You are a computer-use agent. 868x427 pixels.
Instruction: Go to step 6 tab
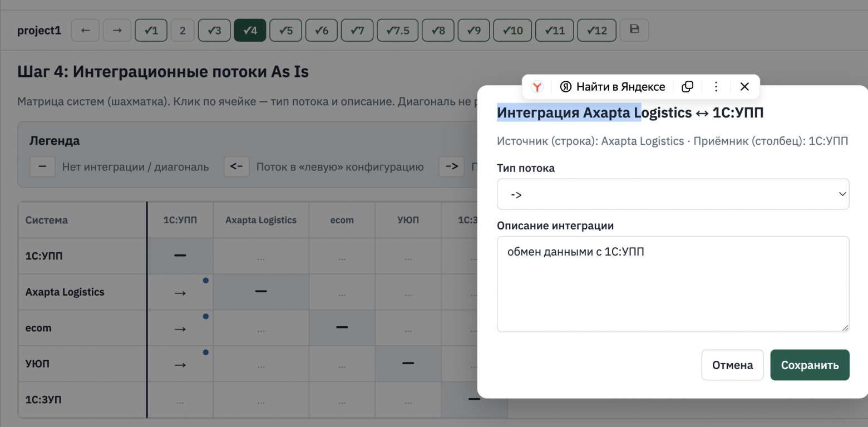321,31
